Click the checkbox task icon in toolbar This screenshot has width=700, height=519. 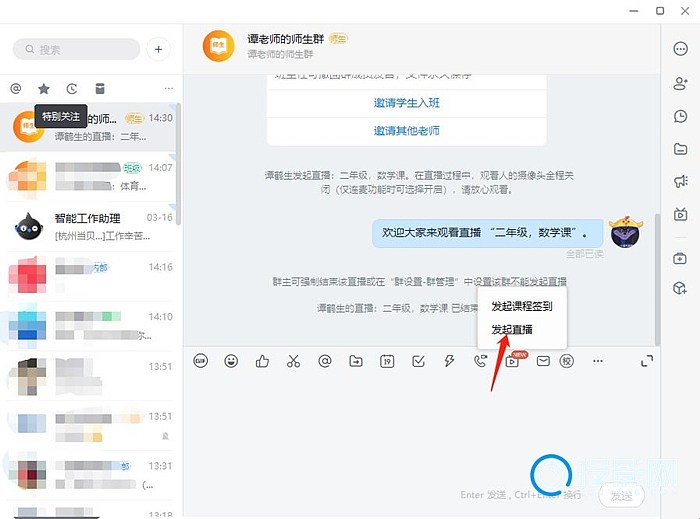click(x=418, y=361)
